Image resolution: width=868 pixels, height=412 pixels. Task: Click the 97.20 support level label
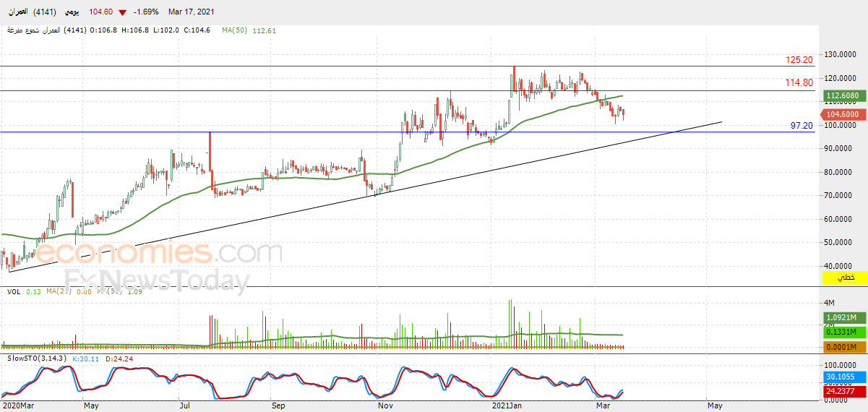[x=802, y=125]
